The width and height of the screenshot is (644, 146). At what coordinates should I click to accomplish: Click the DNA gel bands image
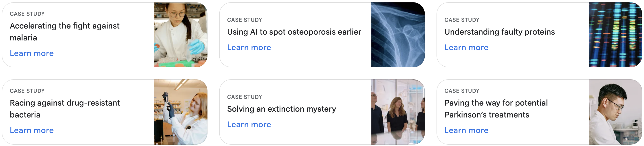tap(615, 35)
